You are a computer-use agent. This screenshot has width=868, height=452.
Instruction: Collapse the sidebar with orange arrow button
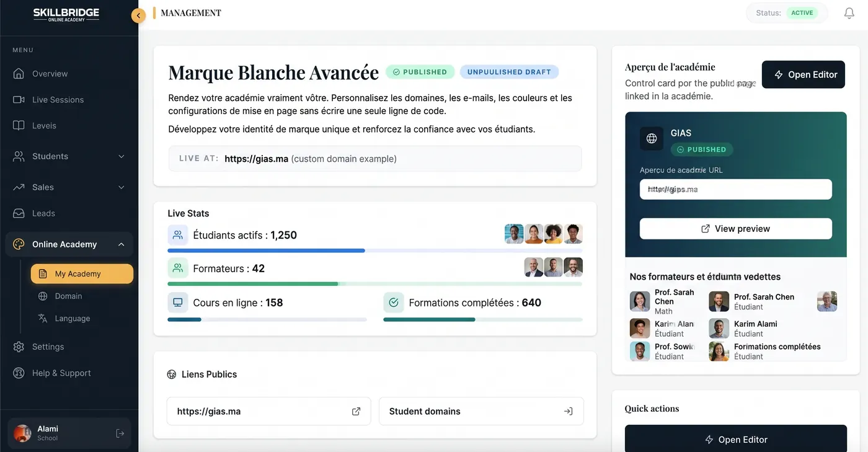tap(138, 16)
